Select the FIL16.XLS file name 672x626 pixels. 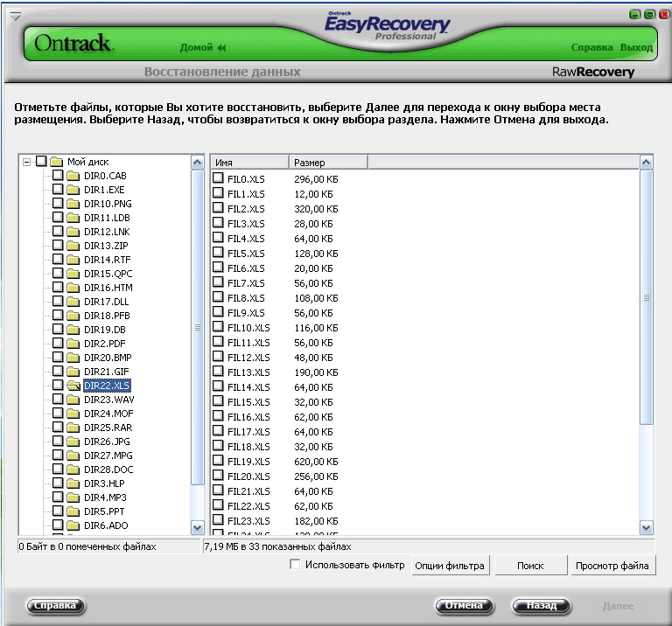(248, 417)
